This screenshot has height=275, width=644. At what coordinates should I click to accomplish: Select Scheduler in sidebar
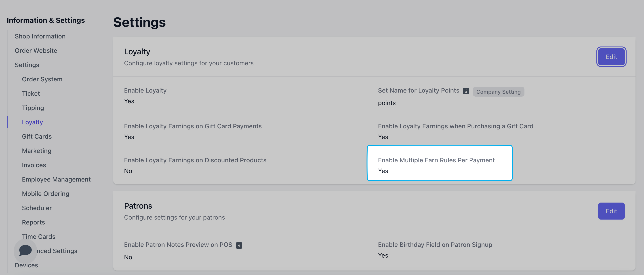(x=37, y=208)
